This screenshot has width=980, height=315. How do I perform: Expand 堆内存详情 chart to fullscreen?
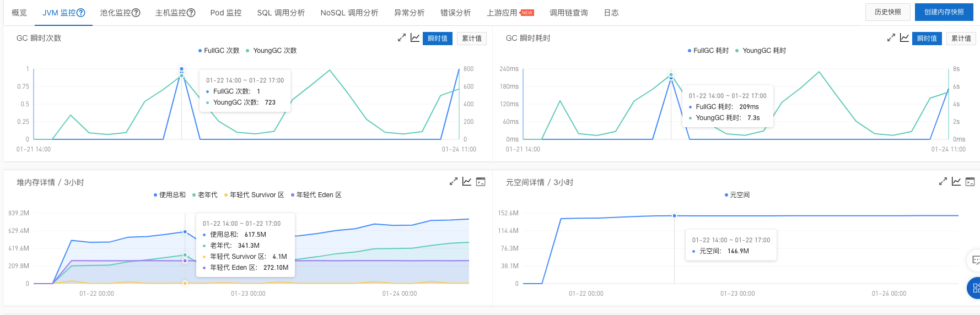454,181
